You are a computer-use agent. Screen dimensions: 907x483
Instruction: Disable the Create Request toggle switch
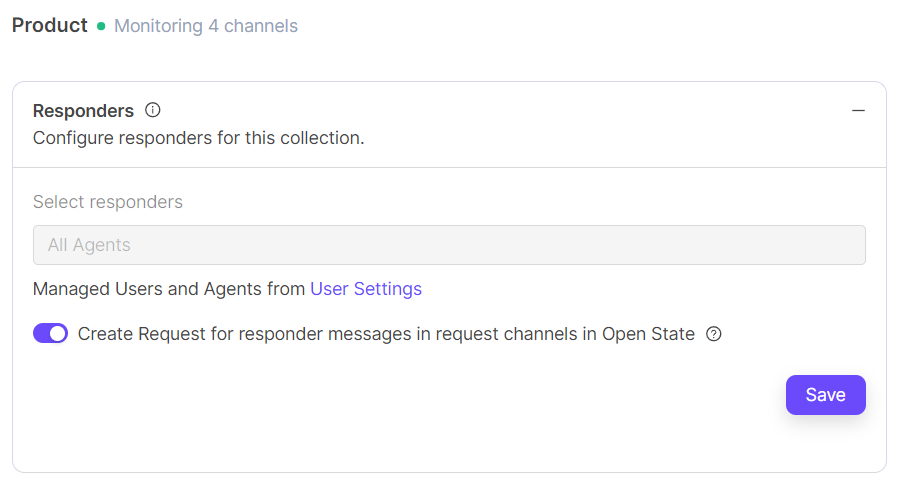pos(50,334)
